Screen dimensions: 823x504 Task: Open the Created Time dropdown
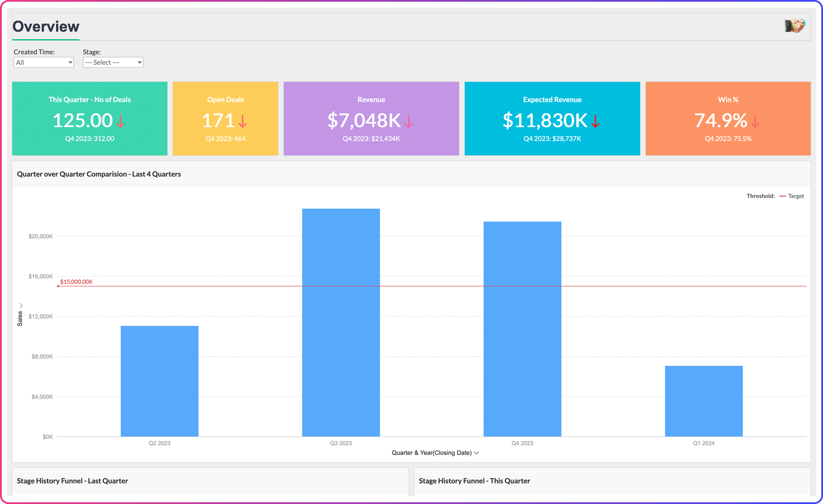[43, 62]
